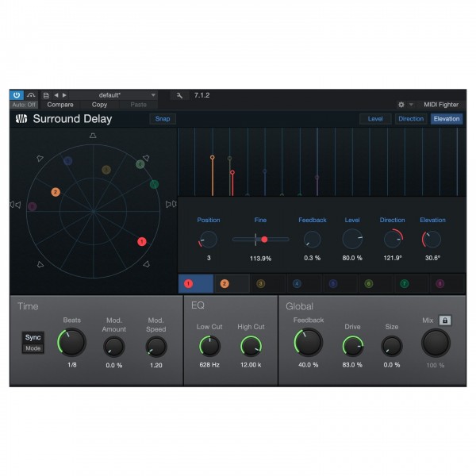The height and width of the screenshot is (476, 476).
Task: Click the 7.1.2 speaker format label
Action: [202, 95]
